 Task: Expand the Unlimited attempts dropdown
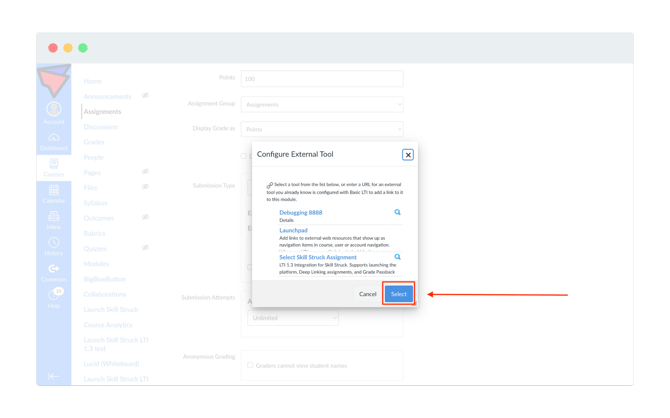point(293,318)
